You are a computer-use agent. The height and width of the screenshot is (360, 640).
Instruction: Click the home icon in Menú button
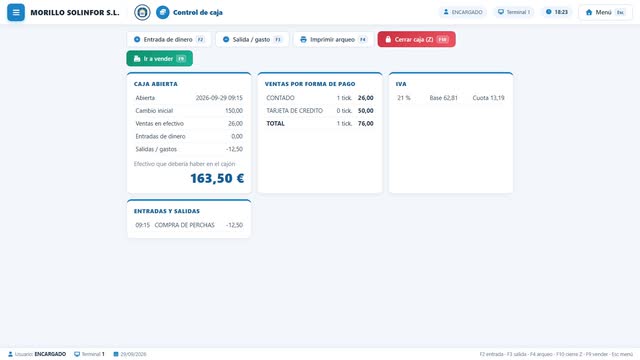pyautogui.click(x=589, y=12)
